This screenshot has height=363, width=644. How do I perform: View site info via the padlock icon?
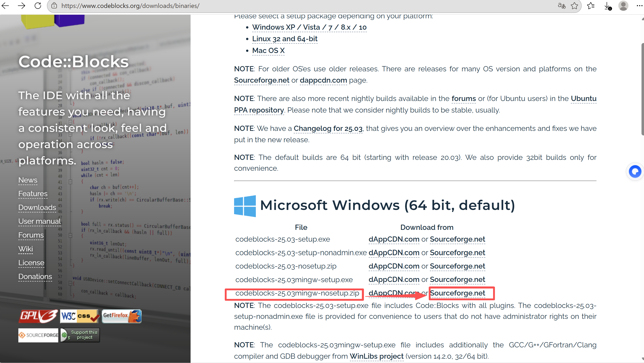(54, 5)
